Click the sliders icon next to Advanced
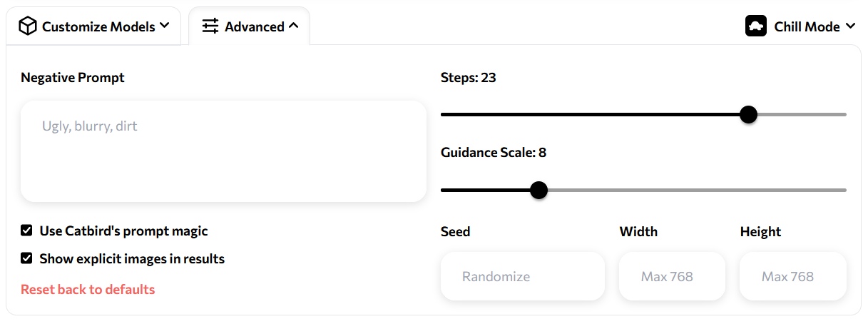 coord(210,26)
